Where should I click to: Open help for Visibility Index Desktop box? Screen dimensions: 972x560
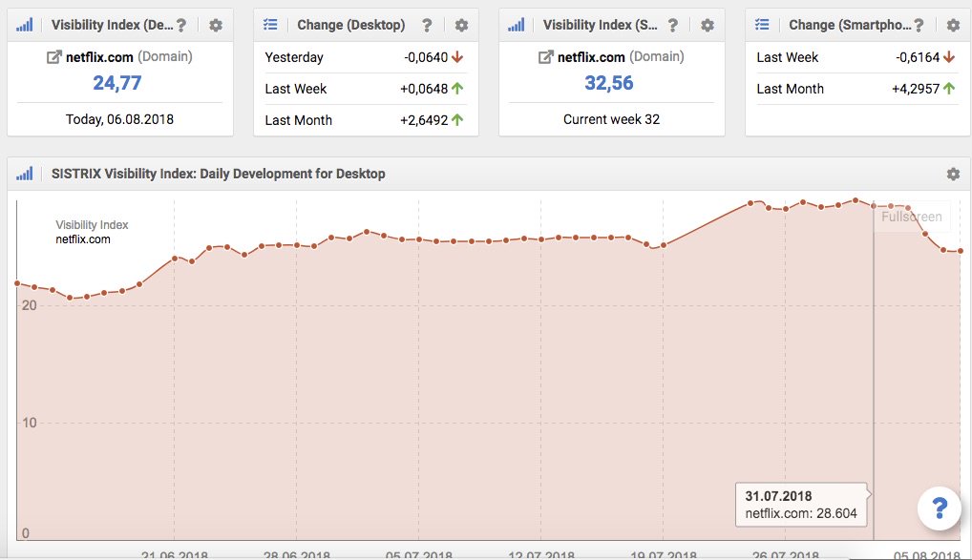[x=181, y=26]
